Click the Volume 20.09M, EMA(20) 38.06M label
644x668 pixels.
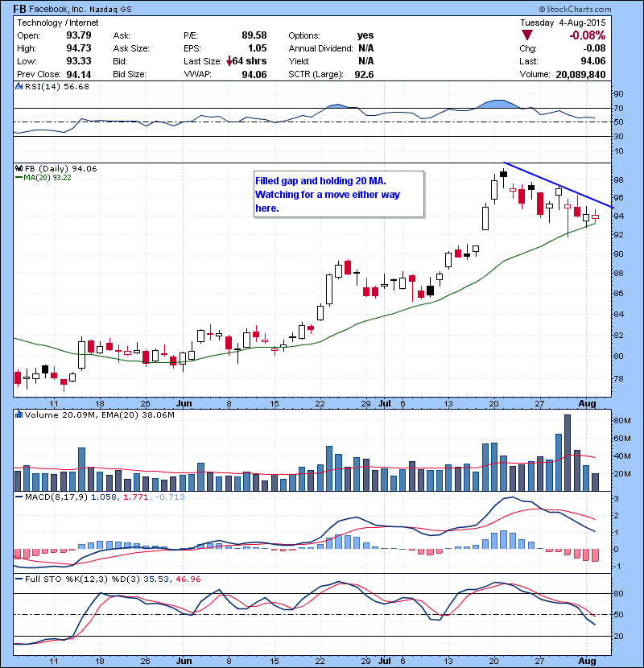tap(100, 414)
